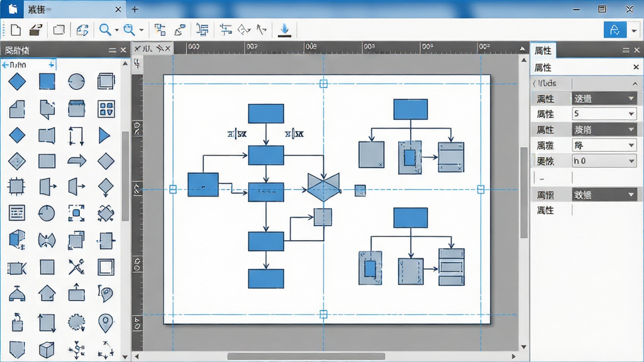Screen dimensions: 644x362
Task: Select the curved right arrow shape
Action: (x=76, y=161)
